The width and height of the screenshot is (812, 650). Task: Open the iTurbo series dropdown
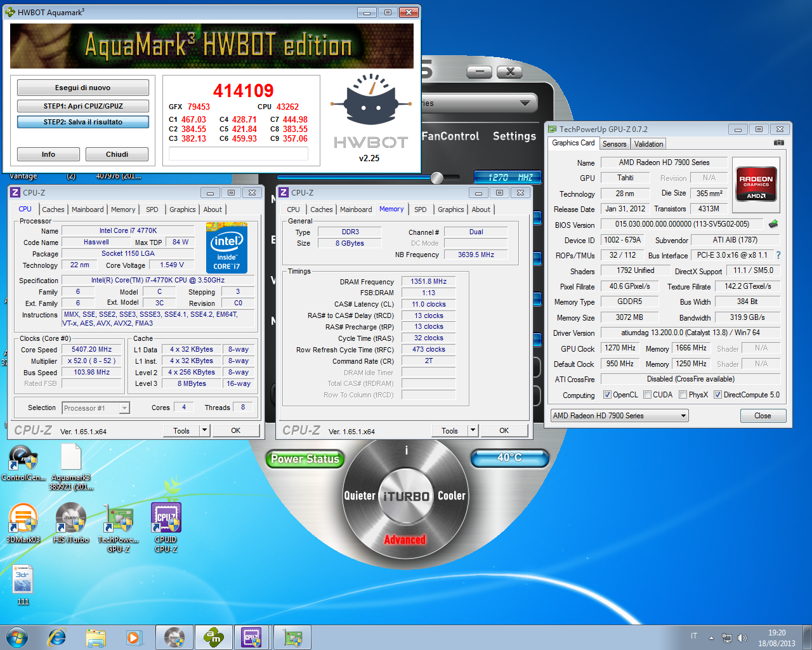525,103
